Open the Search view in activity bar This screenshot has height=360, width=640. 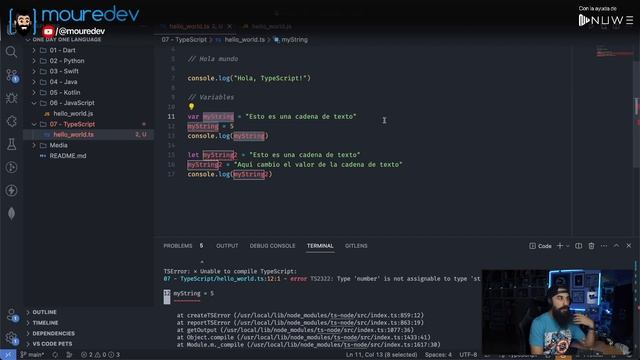click(11, 52)
